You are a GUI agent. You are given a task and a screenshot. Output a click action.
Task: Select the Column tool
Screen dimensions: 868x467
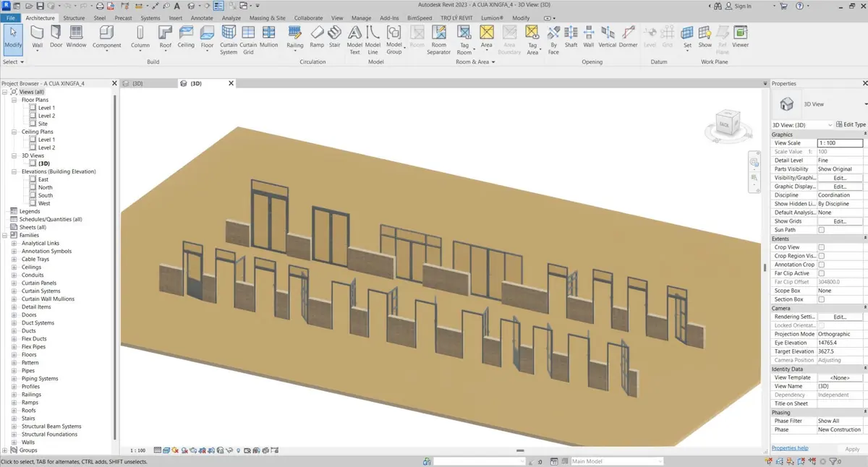(x=140, y=37)
